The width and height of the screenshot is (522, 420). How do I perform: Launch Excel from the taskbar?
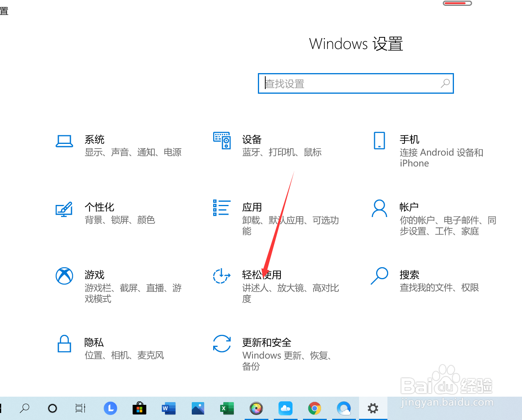227,408
